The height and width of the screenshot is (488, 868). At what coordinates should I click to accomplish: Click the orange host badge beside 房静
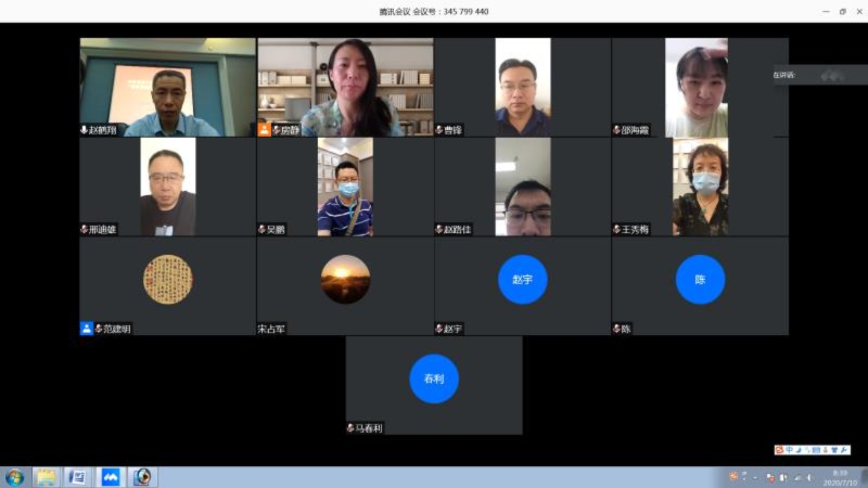coord(264,130)
